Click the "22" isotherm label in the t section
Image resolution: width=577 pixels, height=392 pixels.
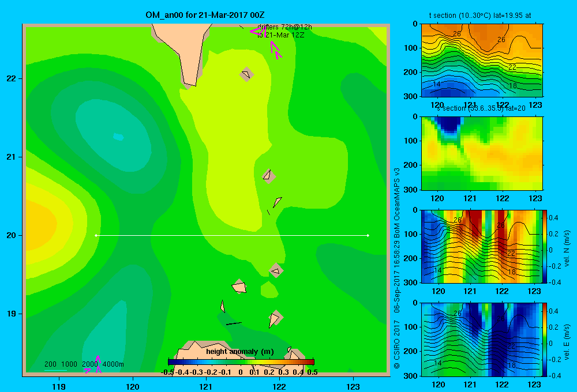pyautogui.click(x=512, y=67)
